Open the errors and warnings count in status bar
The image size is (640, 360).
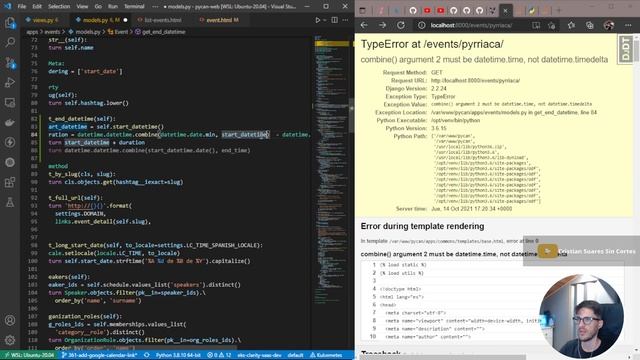tap(219, 356)
